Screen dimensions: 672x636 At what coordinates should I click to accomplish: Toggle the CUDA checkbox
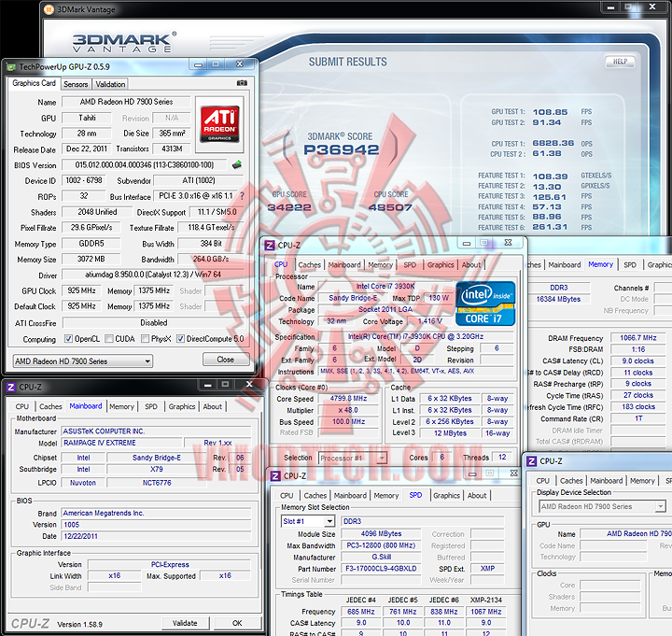(109, 339)
